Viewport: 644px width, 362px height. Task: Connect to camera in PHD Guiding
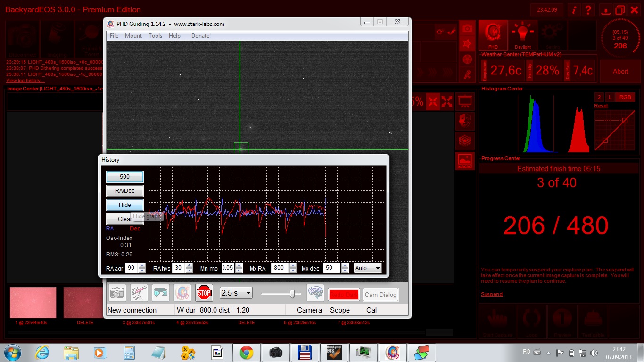pos(117,293)
